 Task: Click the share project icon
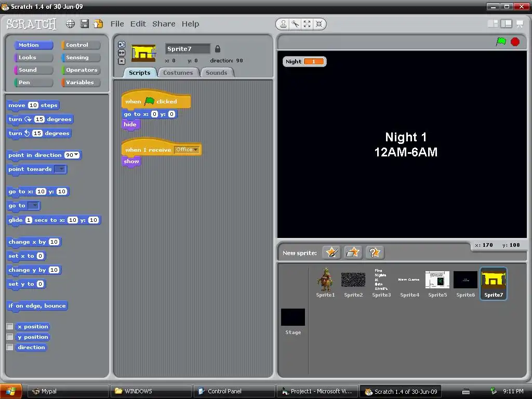pos(98,24)
